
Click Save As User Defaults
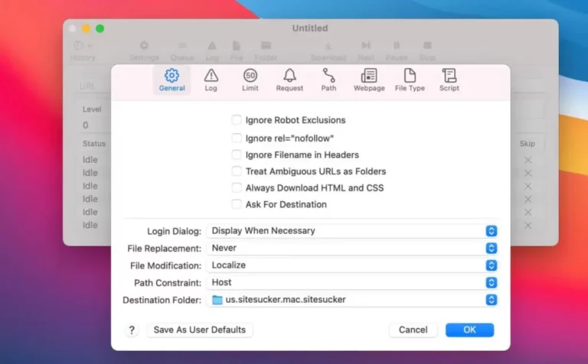(200, 330)
